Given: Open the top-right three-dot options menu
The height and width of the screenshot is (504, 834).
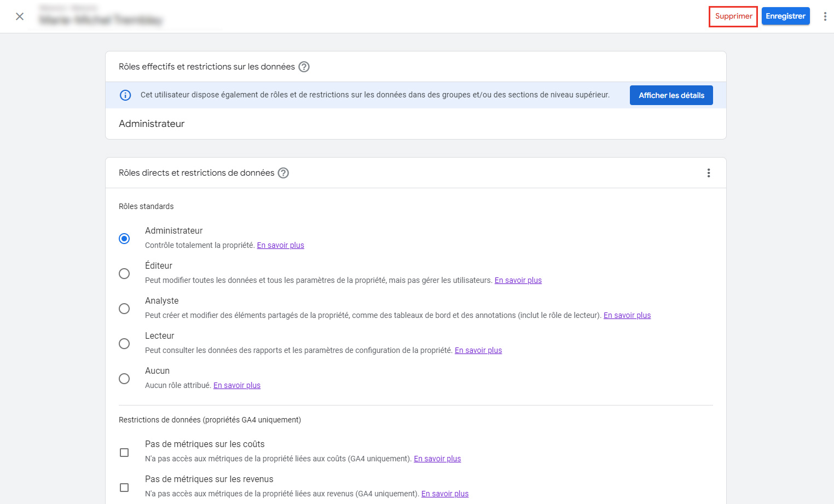Looking at the screenshot, I should [825, 16].
